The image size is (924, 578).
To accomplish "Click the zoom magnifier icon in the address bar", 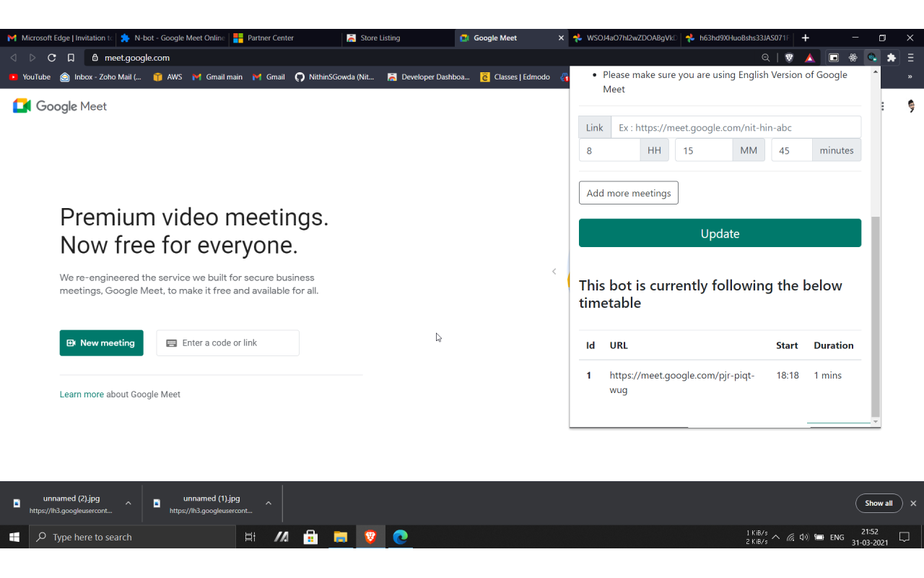I will click(766, 58).
